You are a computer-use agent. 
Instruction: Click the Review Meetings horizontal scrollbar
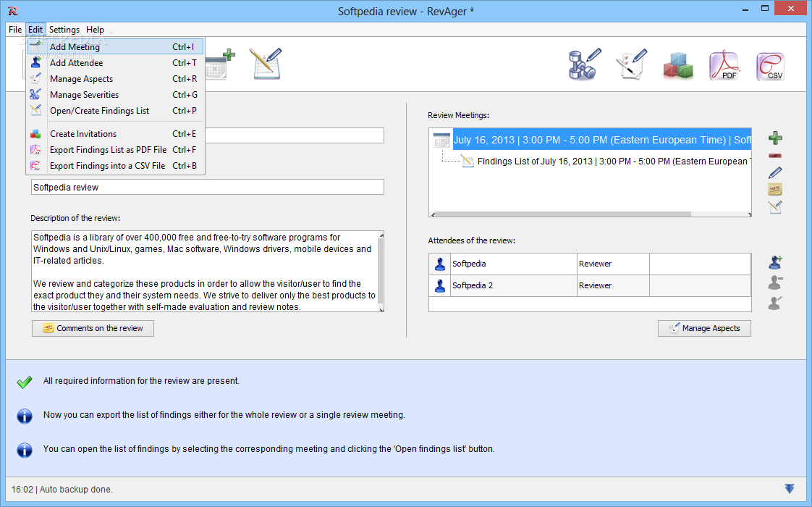coord(564,214)
